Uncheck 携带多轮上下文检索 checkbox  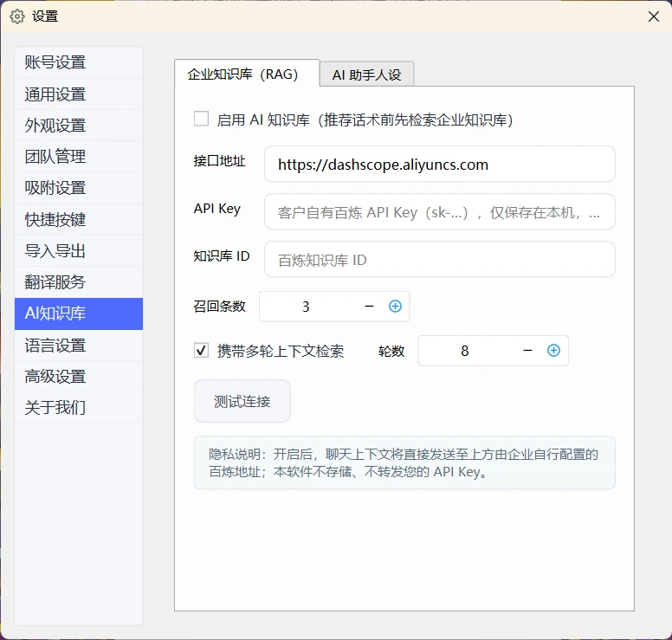(x=202, y=350)
